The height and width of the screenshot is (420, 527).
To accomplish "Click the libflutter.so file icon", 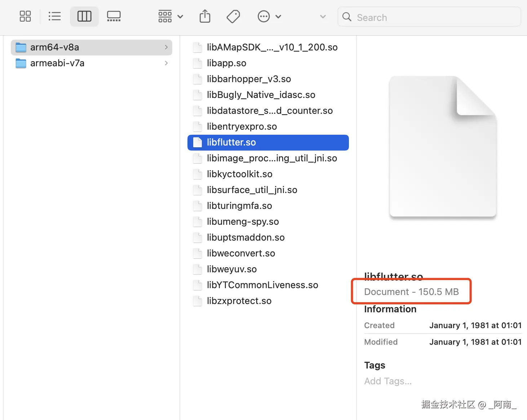I will coord(198,142).
